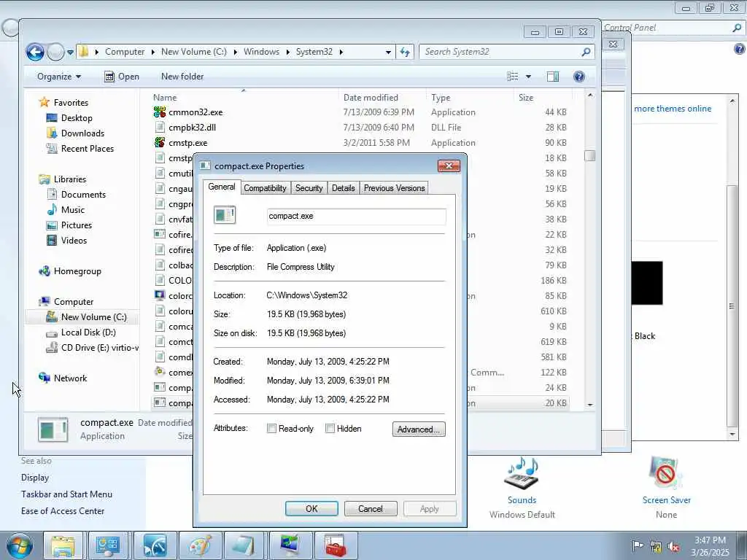The image size is (747, 560).
Task: Select the cmmon32.exe file
Action: coord(196,112)
